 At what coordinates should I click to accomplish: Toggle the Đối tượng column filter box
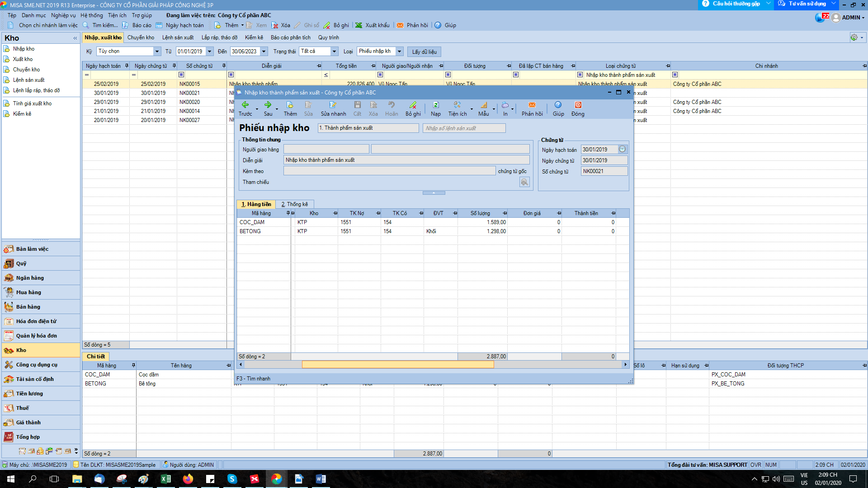pyautogui.click(x=448, y=75)
